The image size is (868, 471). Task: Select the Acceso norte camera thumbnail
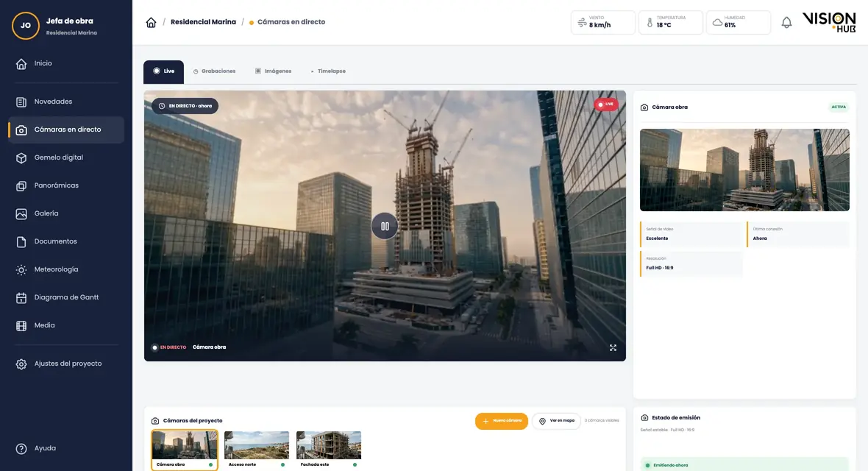pos(256,450)
